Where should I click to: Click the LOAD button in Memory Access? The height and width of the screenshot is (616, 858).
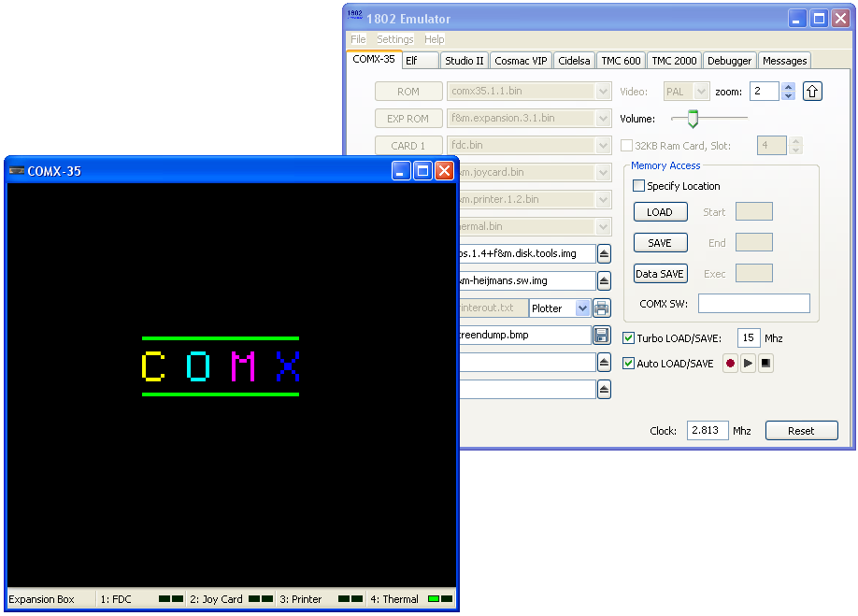point(660,212)
